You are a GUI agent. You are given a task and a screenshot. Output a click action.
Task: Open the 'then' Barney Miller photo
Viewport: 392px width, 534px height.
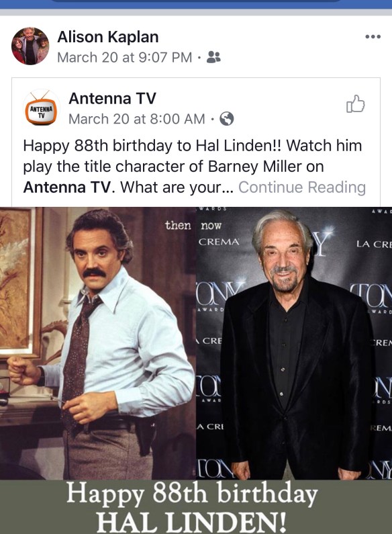tap(98, 343)
